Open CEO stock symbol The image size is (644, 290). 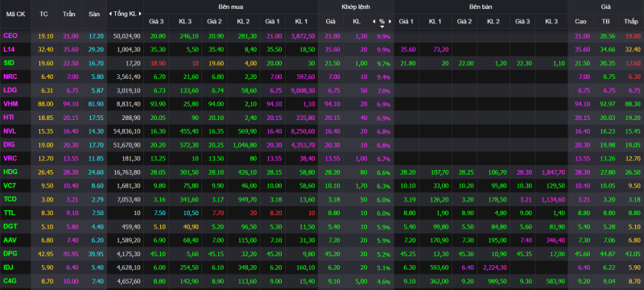[x=10, y=35]
